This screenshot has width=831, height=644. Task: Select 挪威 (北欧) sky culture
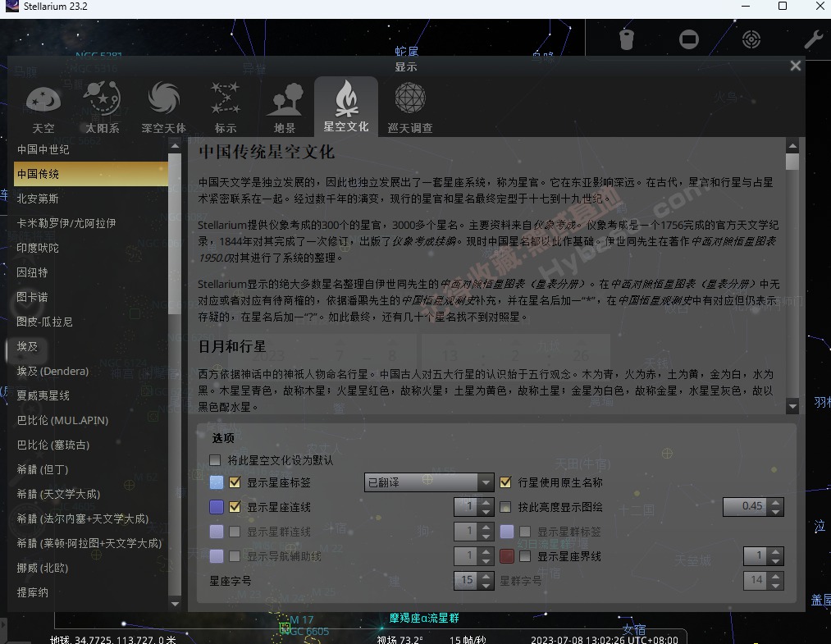coord(90,568)
